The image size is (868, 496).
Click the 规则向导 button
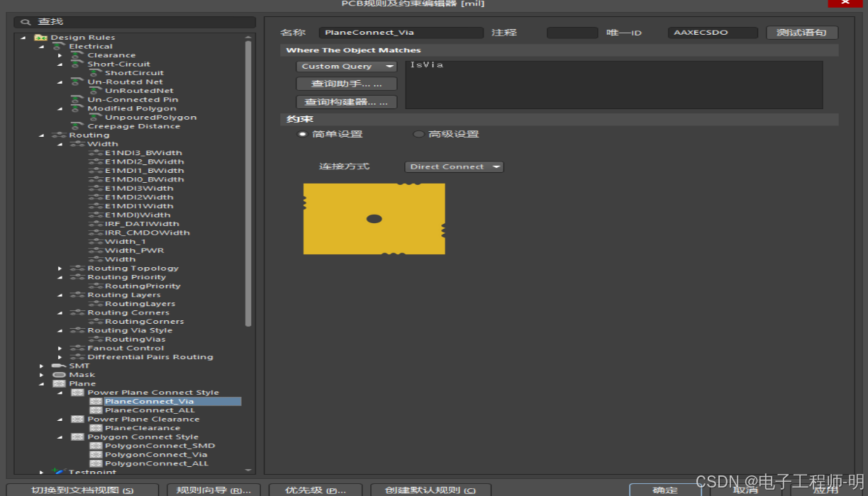click(213, 490)
